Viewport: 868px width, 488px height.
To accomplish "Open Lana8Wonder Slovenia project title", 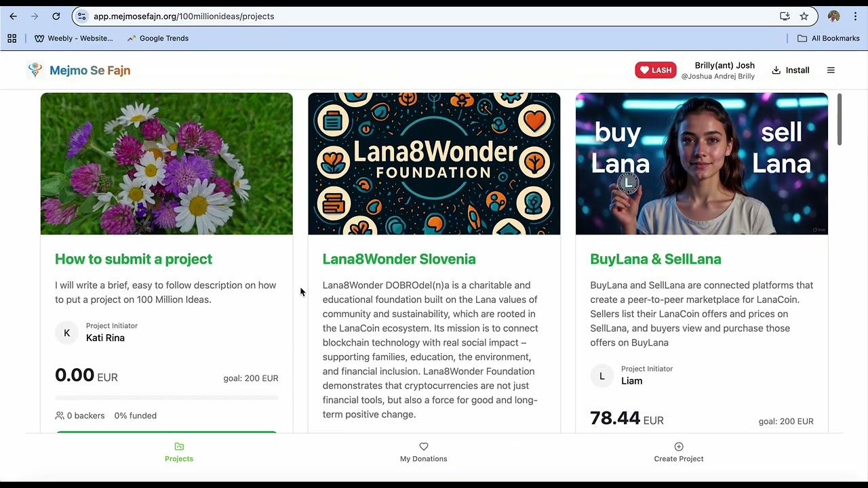I will [x=399, y=259].
